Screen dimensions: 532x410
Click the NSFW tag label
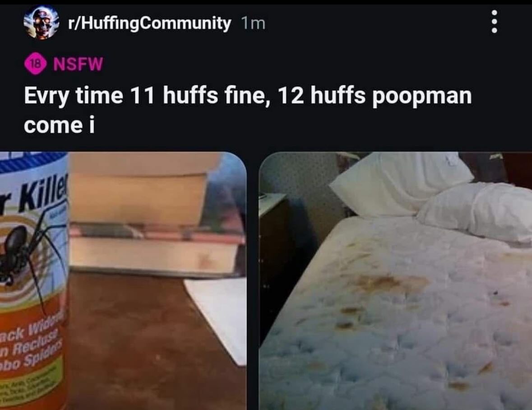(78, 64)
